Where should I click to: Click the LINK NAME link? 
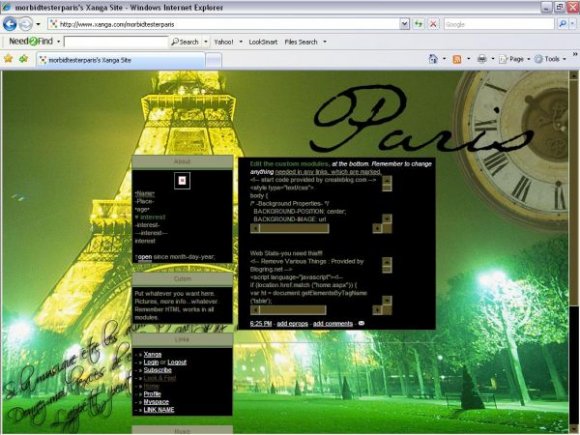tap(159, 410)
